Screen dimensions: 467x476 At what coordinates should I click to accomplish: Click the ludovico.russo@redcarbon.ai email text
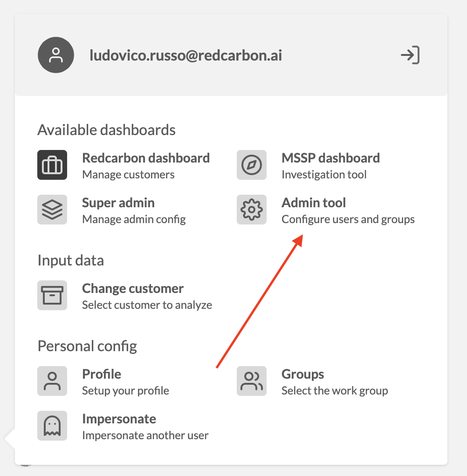pos(185,55)
